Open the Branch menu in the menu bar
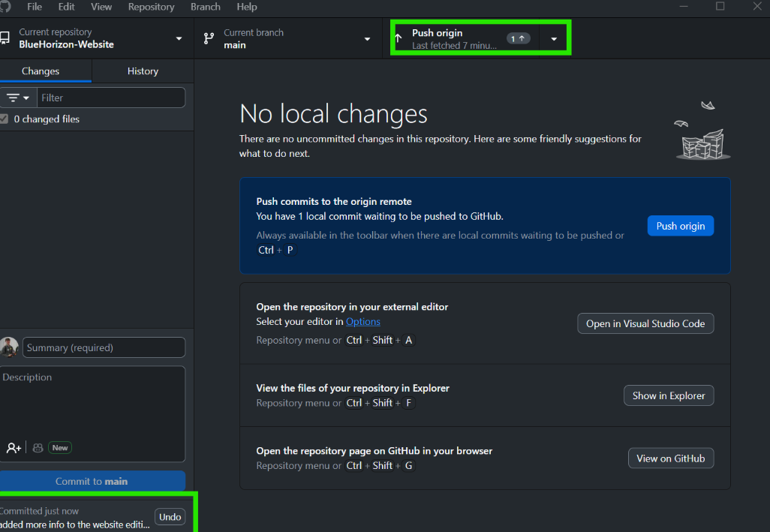770x532 pixels. (x=206, y=7)
